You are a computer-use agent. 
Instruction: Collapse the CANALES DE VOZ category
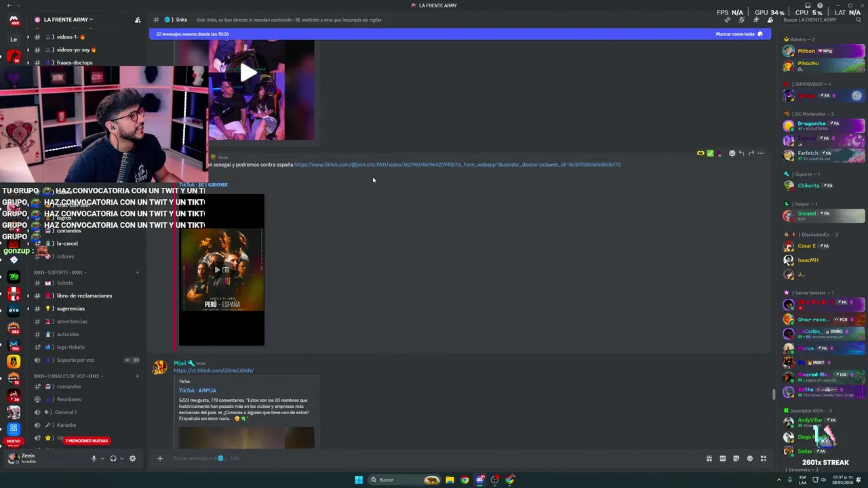click(x=68, y=376)
